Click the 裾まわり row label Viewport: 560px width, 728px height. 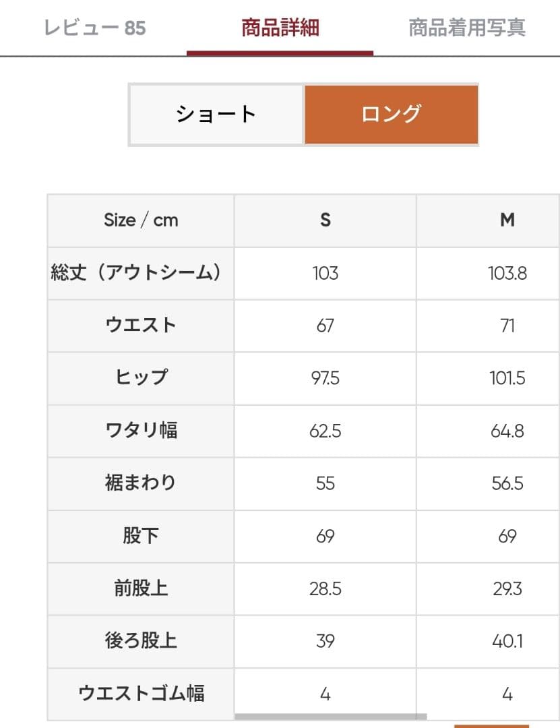[x=141, y=483]
